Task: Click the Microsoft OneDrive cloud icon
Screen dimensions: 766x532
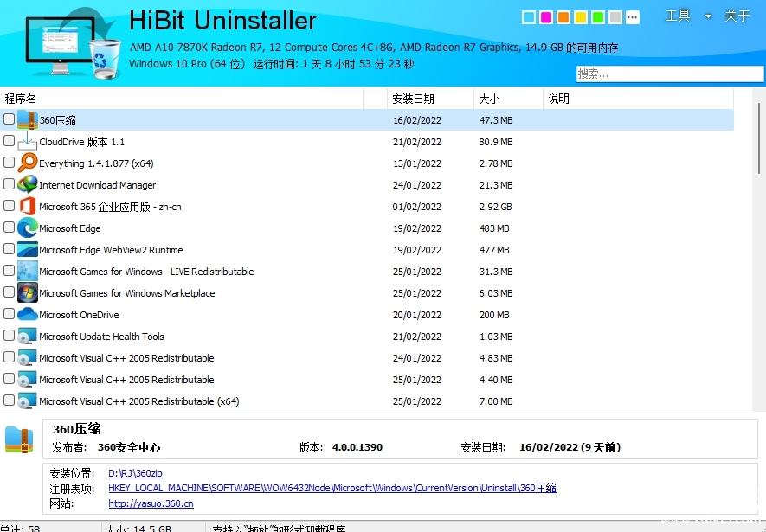Action: pos(28,314)
